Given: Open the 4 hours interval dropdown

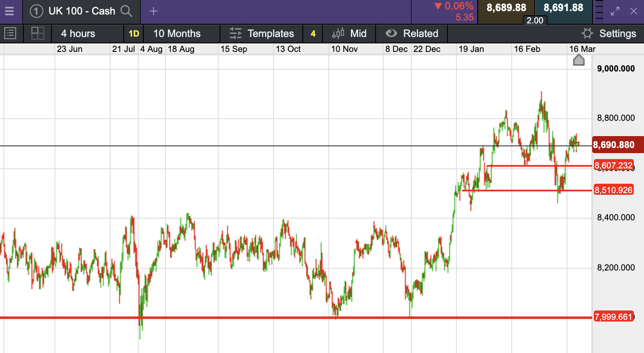Looking at the screenshot, I should [78, 34].
